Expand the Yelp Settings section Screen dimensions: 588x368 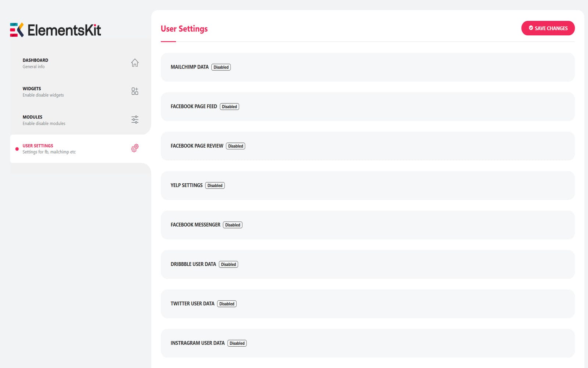click(x=367, y=185)
